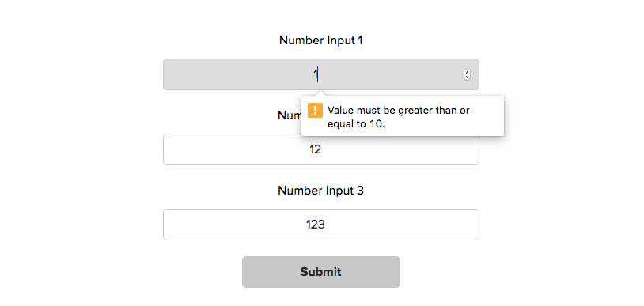Click "Value must be greater than or" text
Viewport: 644px width, 306px height.
tap(399, 111)
